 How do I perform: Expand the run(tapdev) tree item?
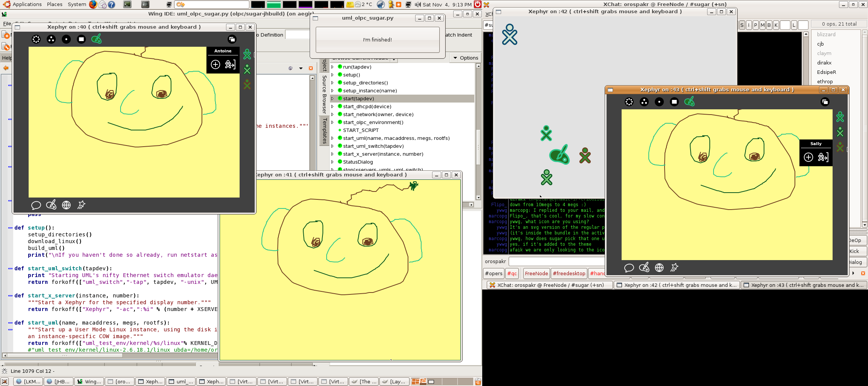[333, 67]
